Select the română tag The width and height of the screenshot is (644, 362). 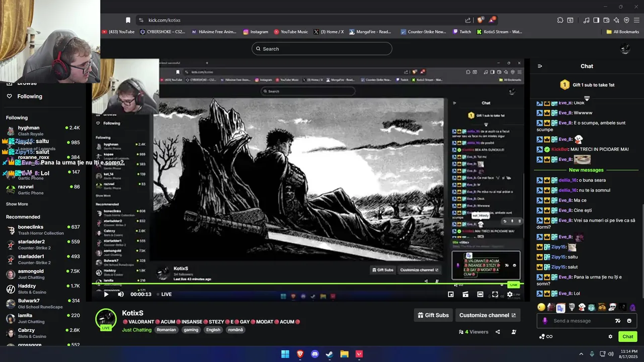[x=235, y=330]
